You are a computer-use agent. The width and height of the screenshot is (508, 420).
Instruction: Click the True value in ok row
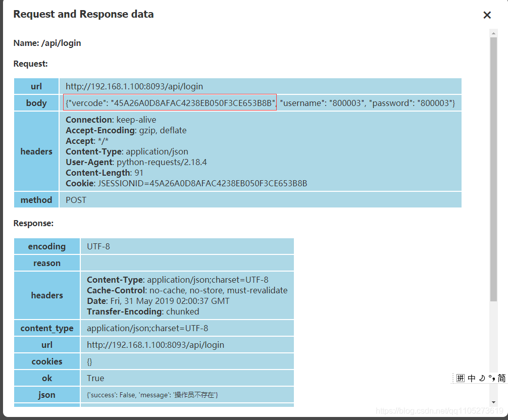click(x=95, y=378)
